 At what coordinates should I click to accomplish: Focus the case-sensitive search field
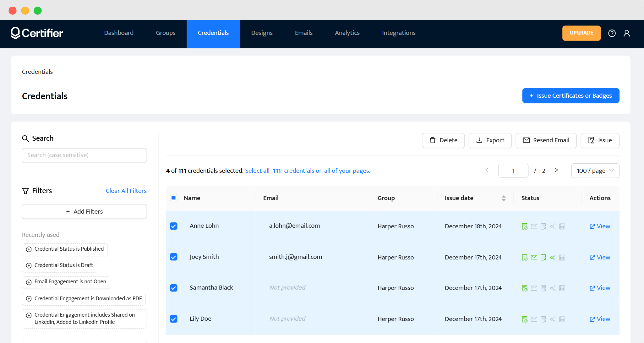(84, 155)
